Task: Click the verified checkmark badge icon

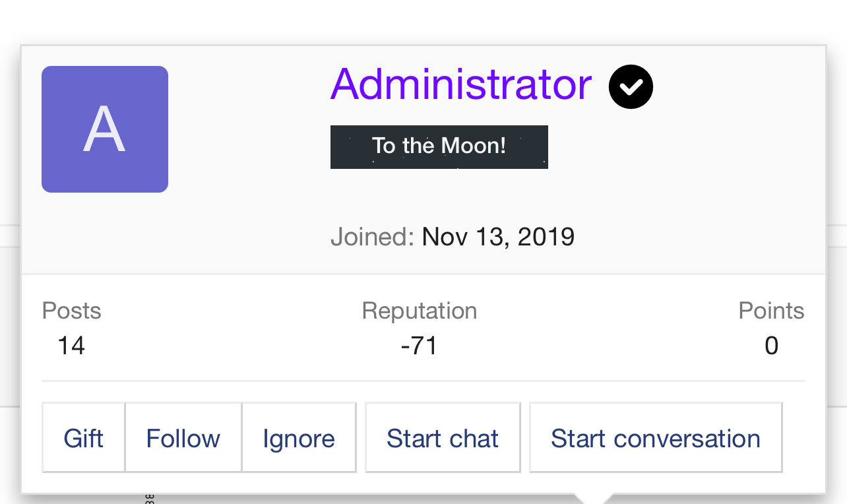Action: coord(631,87)
